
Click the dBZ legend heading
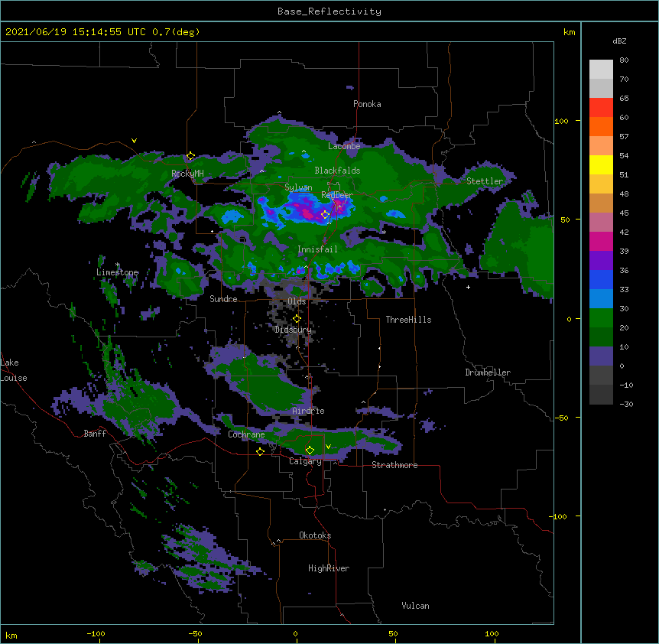pos(619,41)
